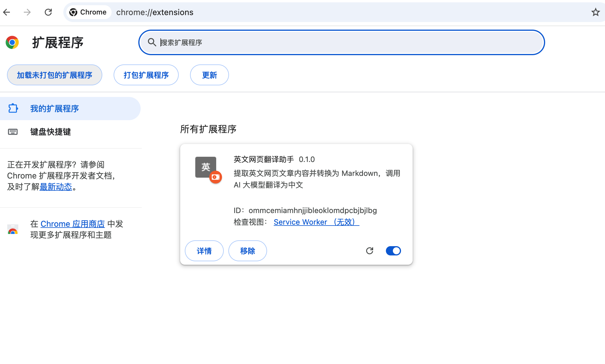The width and height of the screenshot is (605, 364).
Task: Click the Chrome Web Store icon in sidebar
Action: 13,229
